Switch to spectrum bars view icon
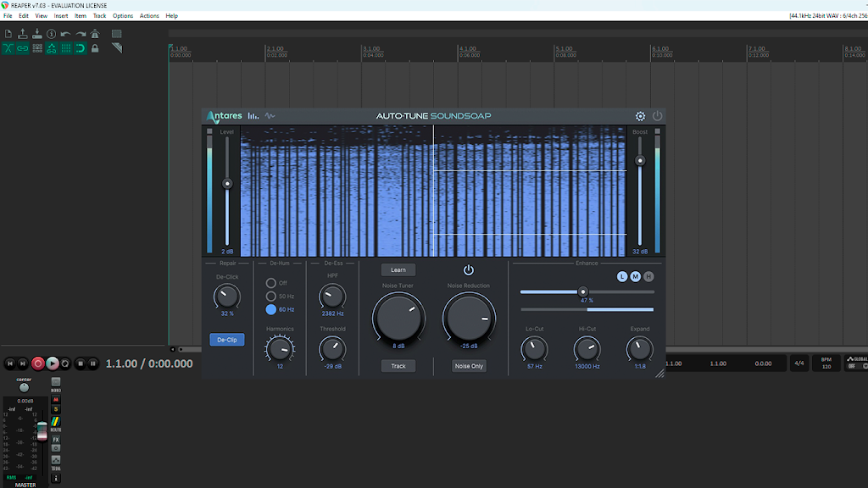Viewport: 868px width, 488px height. (253, 115)
